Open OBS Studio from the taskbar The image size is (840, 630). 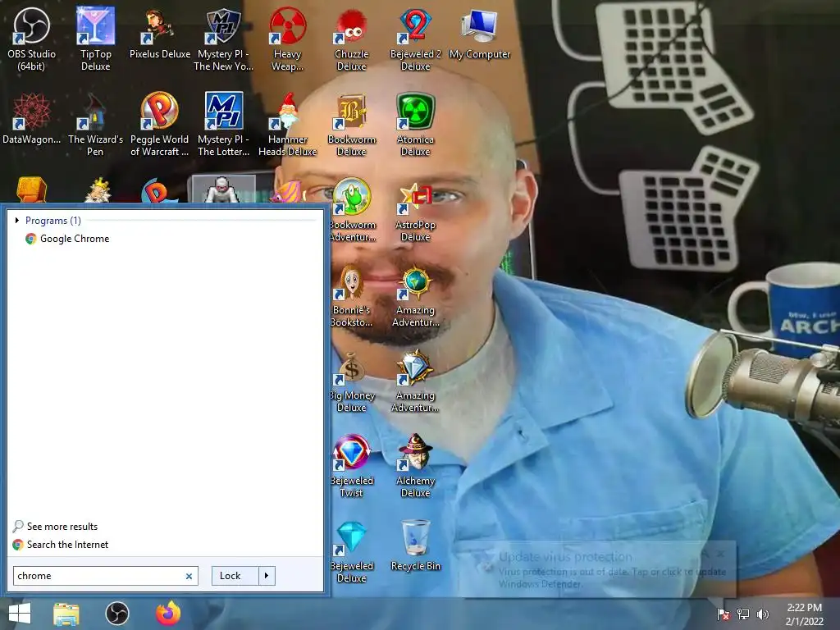[116, 614]
